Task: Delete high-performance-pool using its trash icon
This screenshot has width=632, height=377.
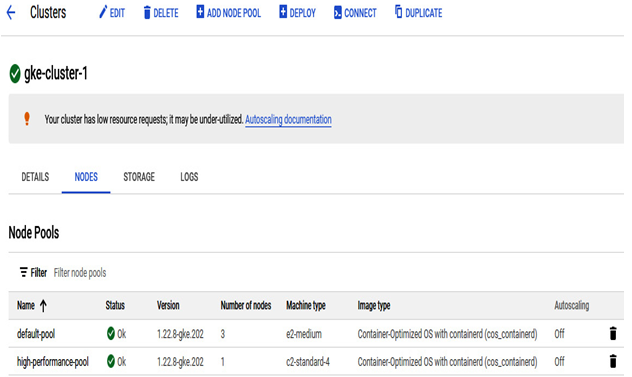Action: coord(613,361)
